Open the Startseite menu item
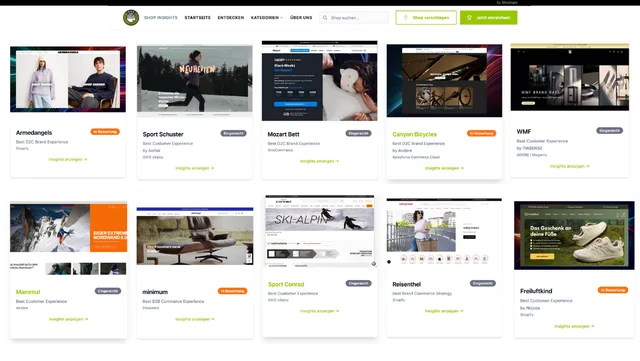Viewport: 640px width, 361px height. 198,18
